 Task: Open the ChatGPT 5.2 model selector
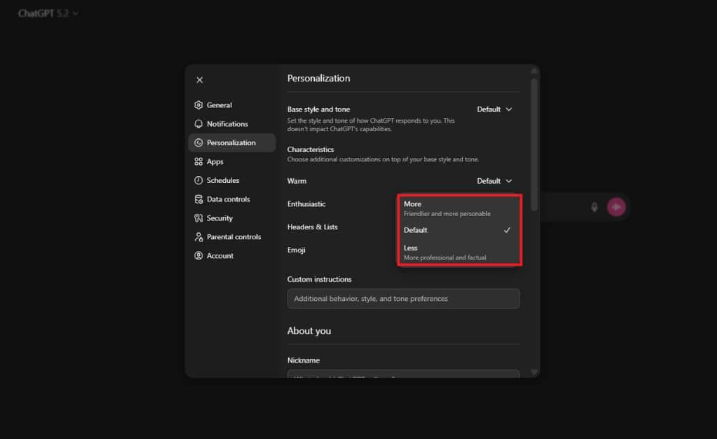[x=47, y=13]
